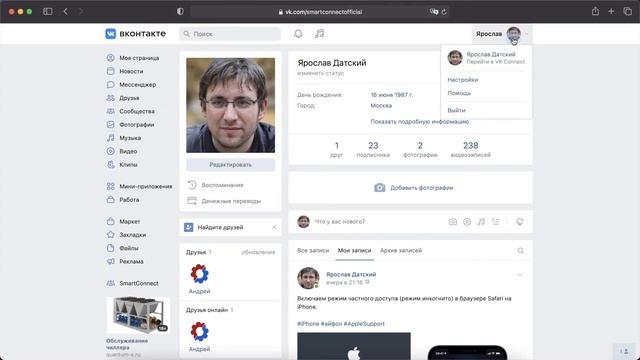Viewport: 640px width, 360px height.
Task: Click the 23 подписчика counter
Action: pyautogui.click(x=373, y=149)
